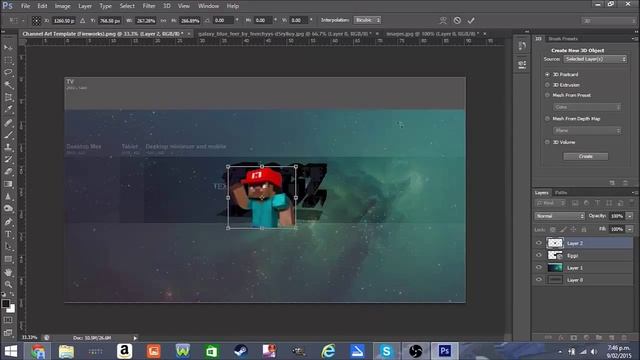Viewport: 640px width, 360px height.
Task: Switch to the Paths tab
Action: click(x=561, y=193)
